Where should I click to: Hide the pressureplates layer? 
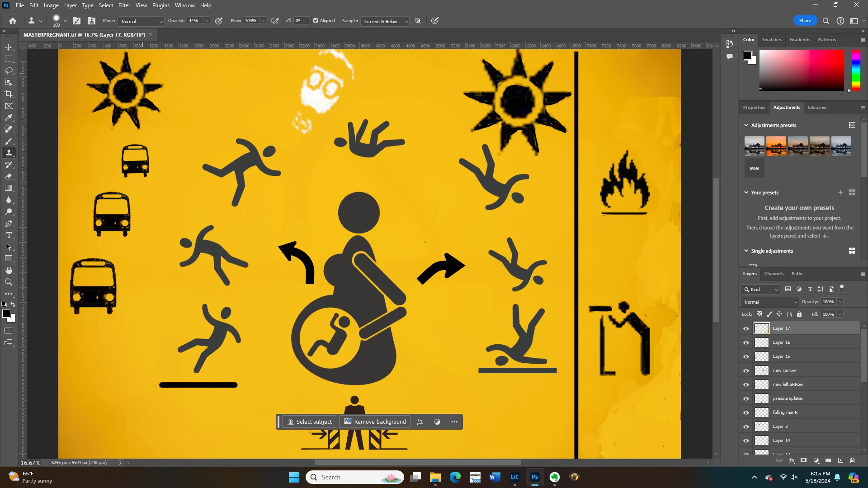coord(746,399)
